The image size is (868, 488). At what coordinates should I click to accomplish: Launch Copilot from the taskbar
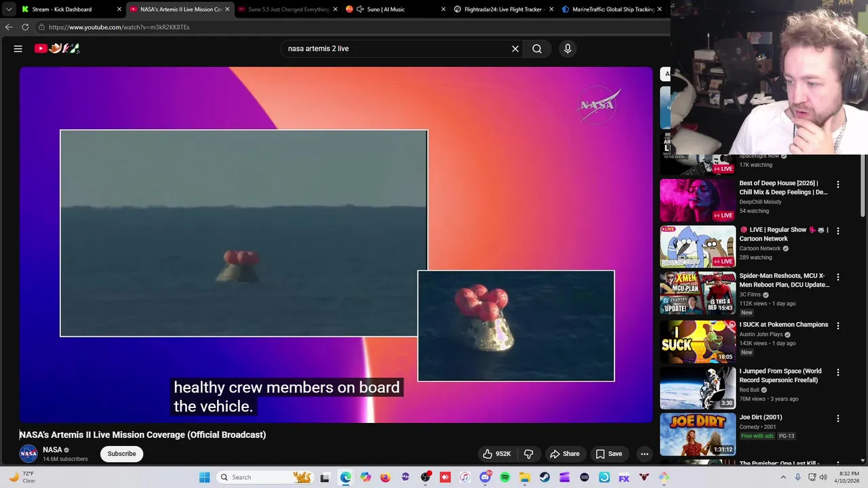(366, 477)
